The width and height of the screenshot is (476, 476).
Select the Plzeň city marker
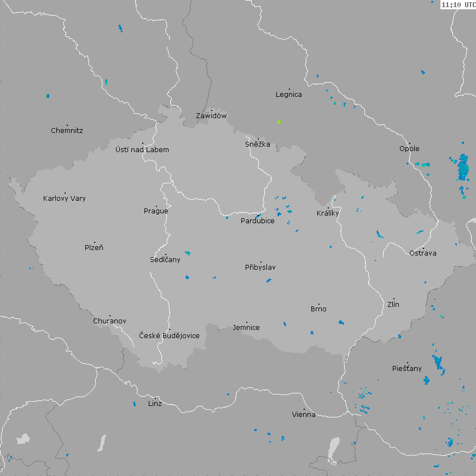pos(94,242)
